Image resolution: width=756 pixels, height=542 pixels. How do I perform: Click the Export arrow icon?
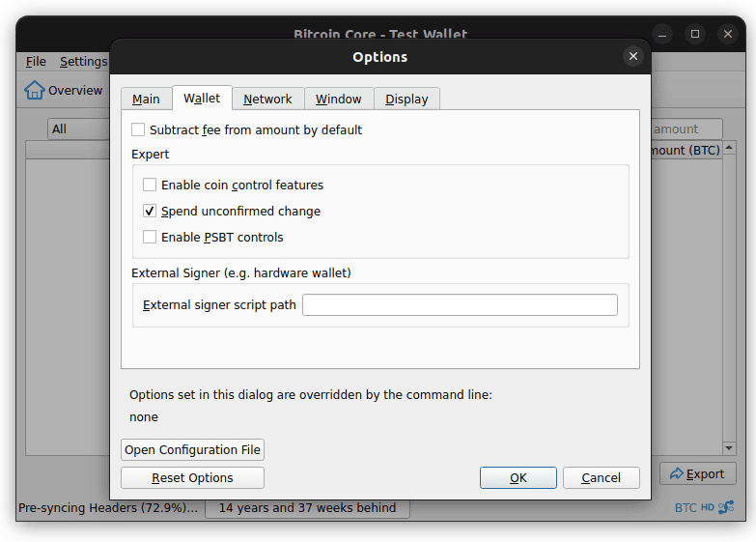pos(677,474)
